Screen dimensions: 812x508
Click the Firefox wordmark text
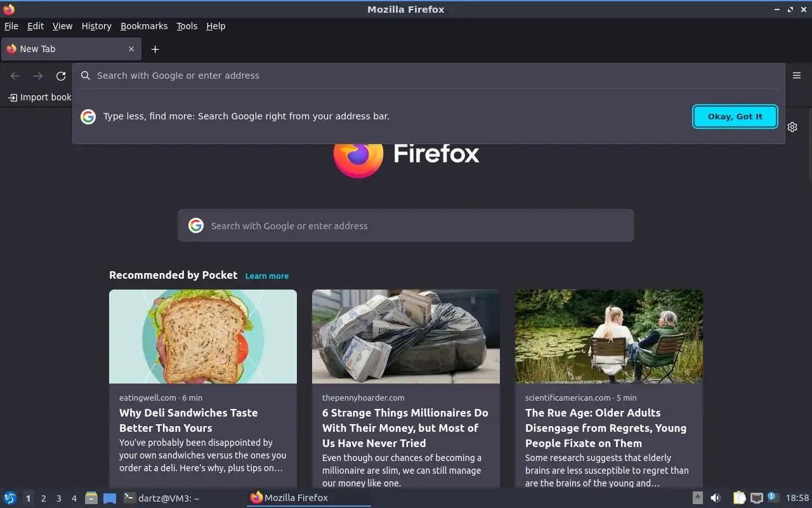[x=436, y=153]
